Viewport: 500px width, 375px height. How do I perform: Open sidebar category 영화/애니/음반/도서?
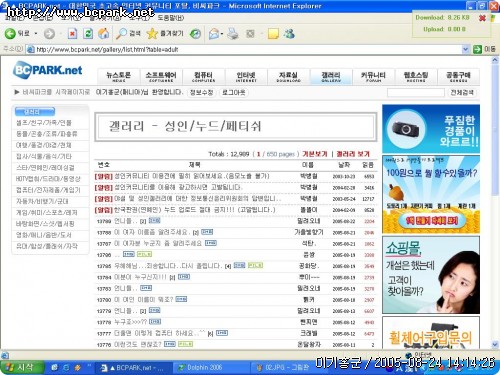(44, 235)
